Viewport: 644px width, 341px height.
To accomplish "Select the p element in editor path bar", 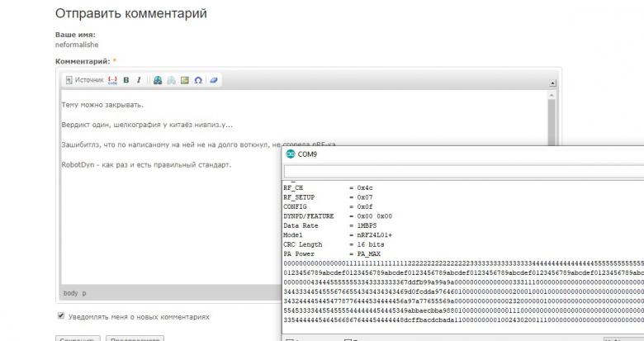I will point(83,293).
